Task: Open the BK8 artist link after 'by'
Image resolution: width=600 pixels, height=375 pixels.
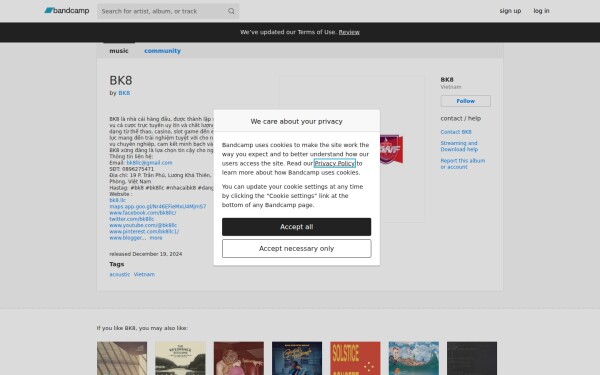Action: point(124,93)
